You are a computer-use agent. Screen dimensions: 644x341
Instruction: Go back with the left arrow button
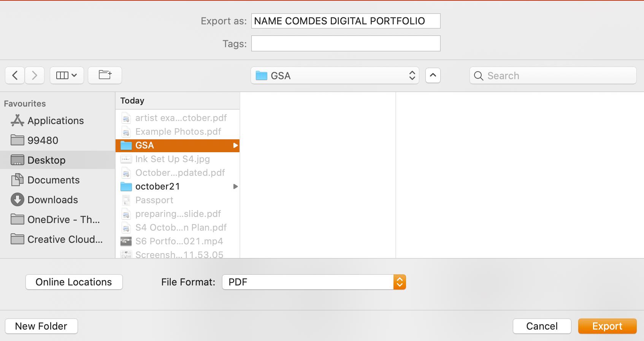coord(15,75)
